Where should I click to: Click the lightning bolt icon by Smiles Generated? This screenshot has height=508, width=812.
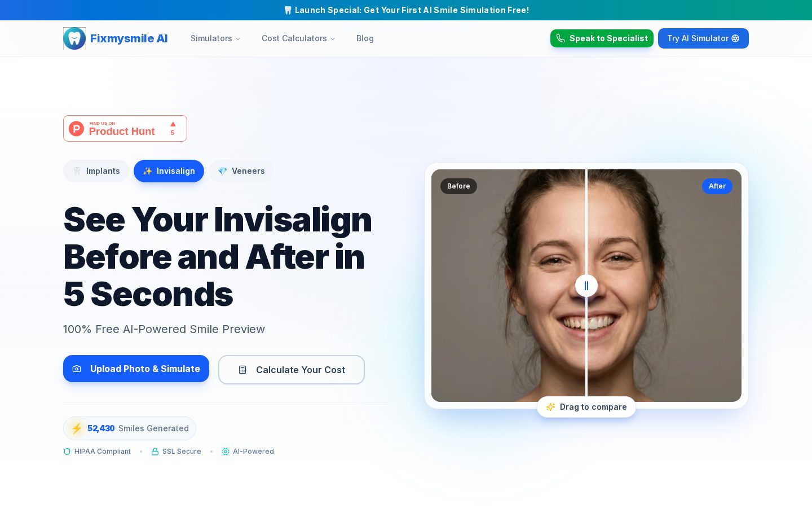[x=77, y=428]
